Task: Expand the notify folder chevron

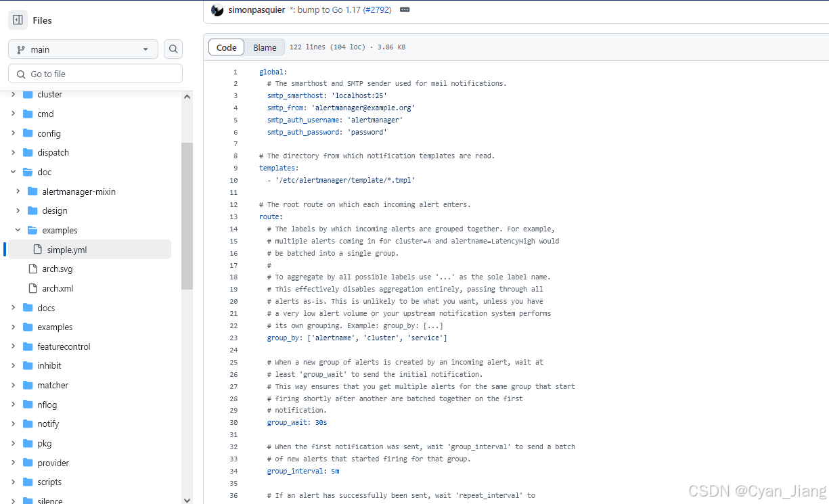Action: tap(13, 423)
